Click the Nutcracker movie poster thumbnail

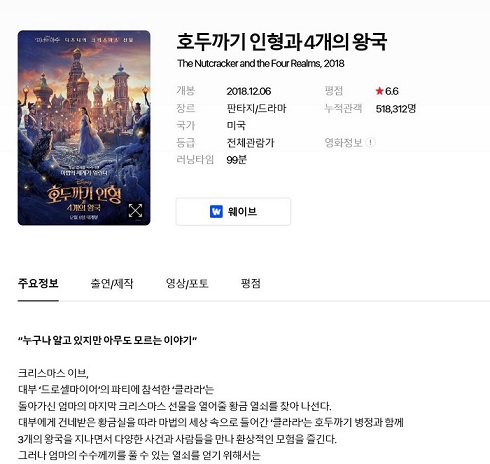84,128
